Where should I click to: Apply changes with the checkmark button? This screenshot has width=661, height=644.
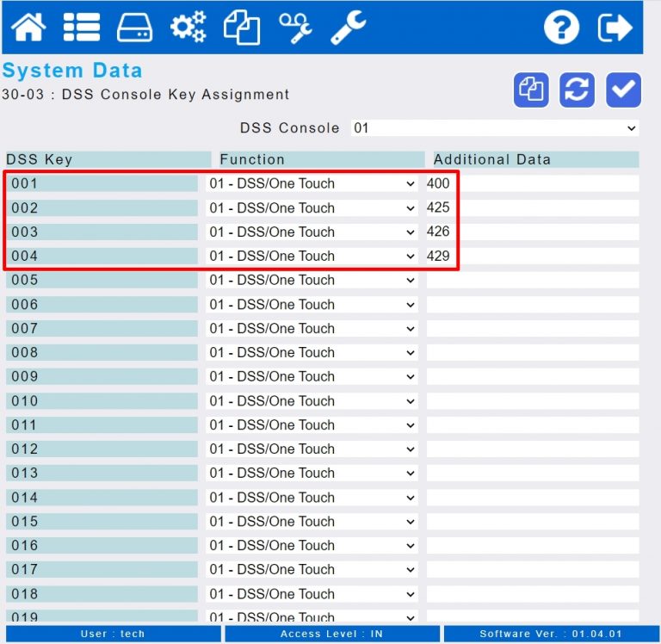623,90
